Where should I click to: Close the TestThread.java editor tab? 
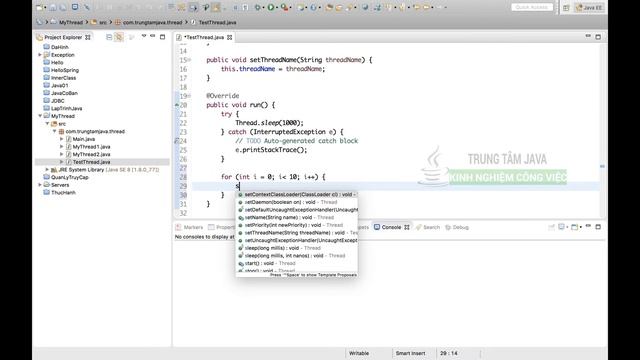(230, 37)
